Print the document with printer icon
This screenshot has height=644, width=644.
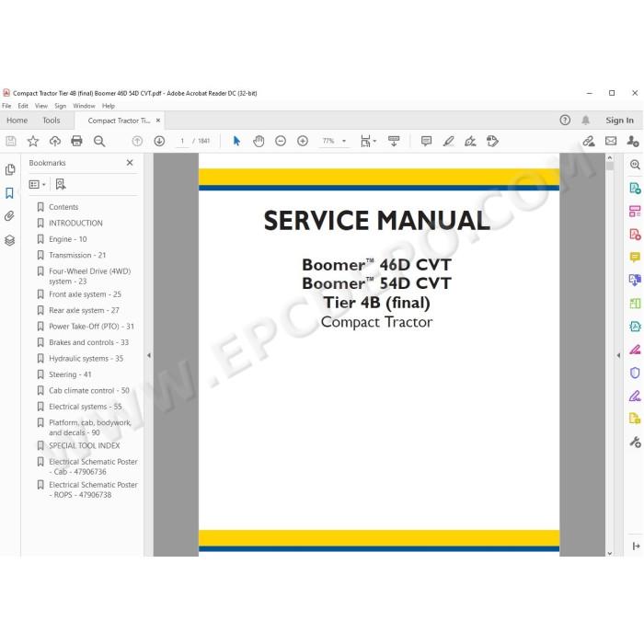tap(76, 142)
